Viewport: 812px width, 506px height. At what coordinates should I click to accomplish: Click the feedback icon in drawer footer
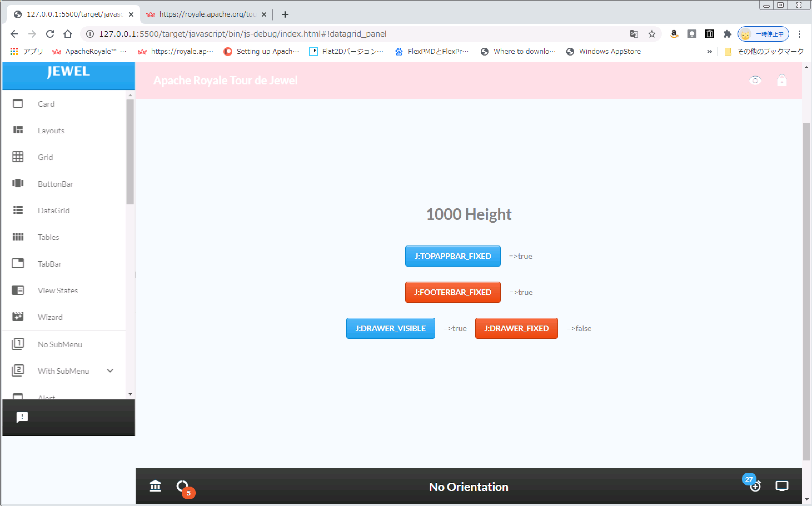click(x=22, y=417)
